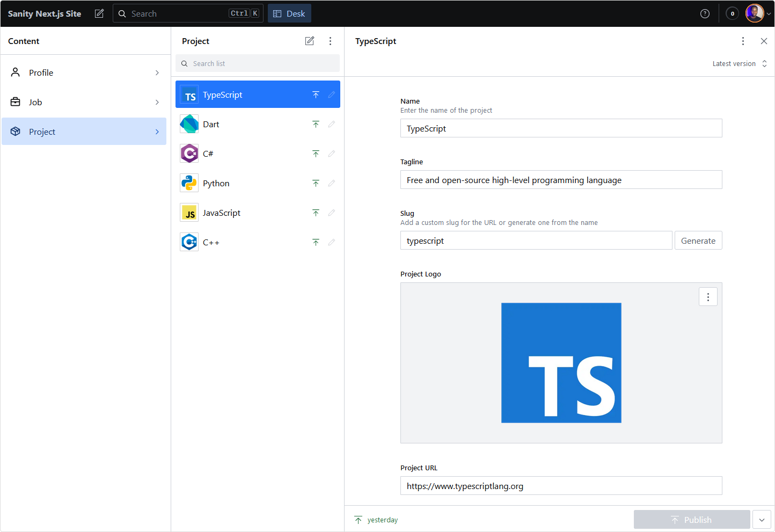Open the Dart project row
Screen dimensions: 775x532
(x=258, y=124)
